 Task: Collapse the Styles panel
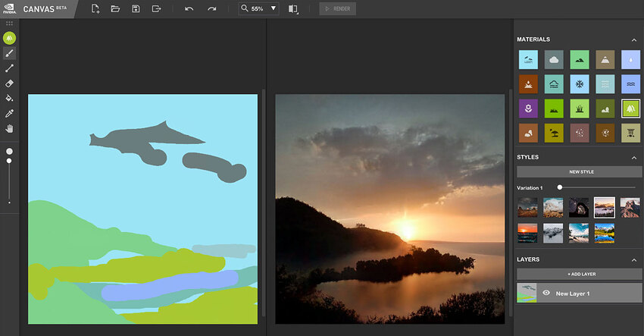tap(634, 158)
